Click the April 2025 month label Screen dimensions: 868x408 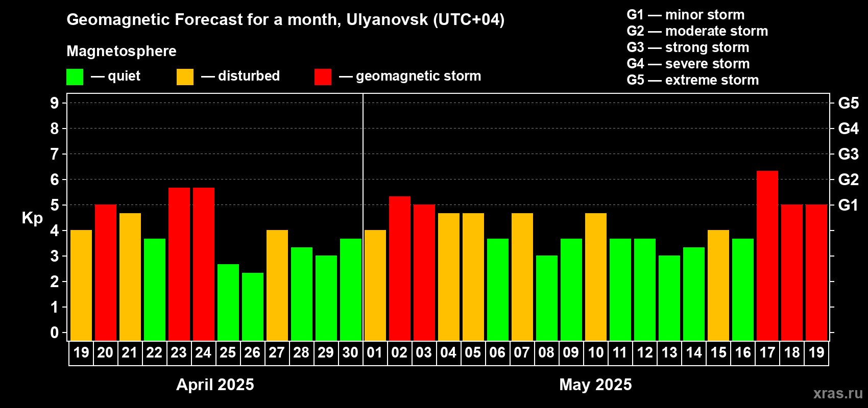215,385
